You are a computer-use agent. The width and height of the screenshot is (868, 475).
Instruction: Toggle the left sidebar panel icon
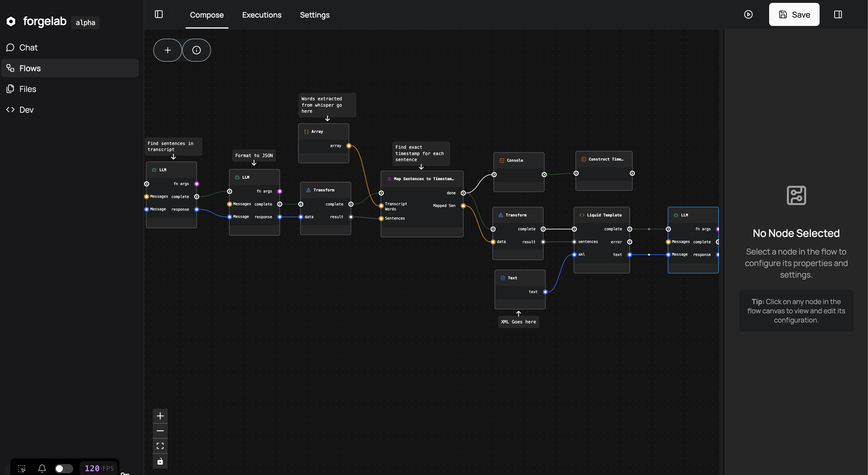coord(159,14)
